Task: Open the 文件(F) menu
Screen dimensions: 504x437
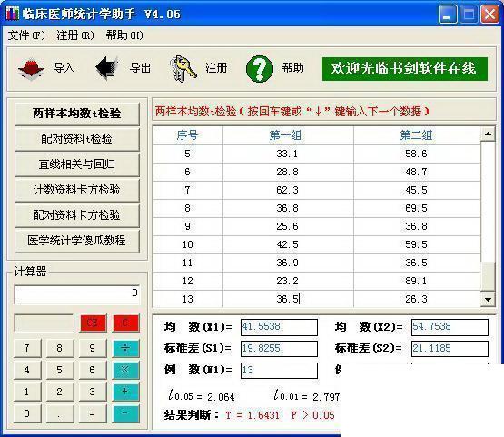Action: click(x=26, y=35)
